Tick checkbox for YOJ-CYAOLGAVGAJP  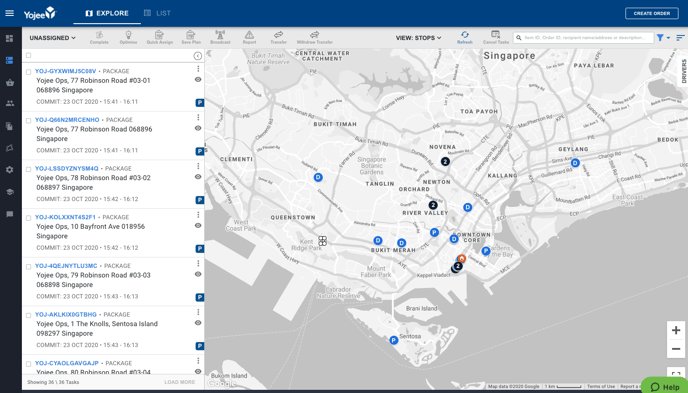coord(29,364)
